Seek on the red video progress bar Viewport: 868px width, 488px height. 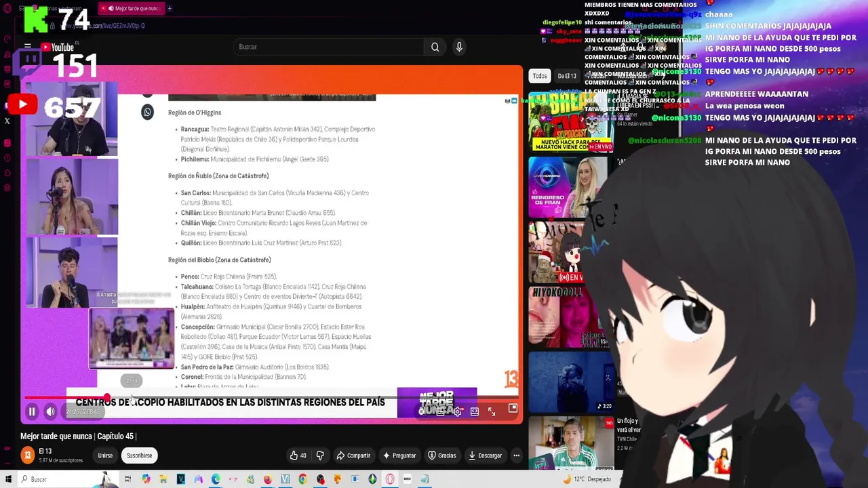tap(271, 398)
